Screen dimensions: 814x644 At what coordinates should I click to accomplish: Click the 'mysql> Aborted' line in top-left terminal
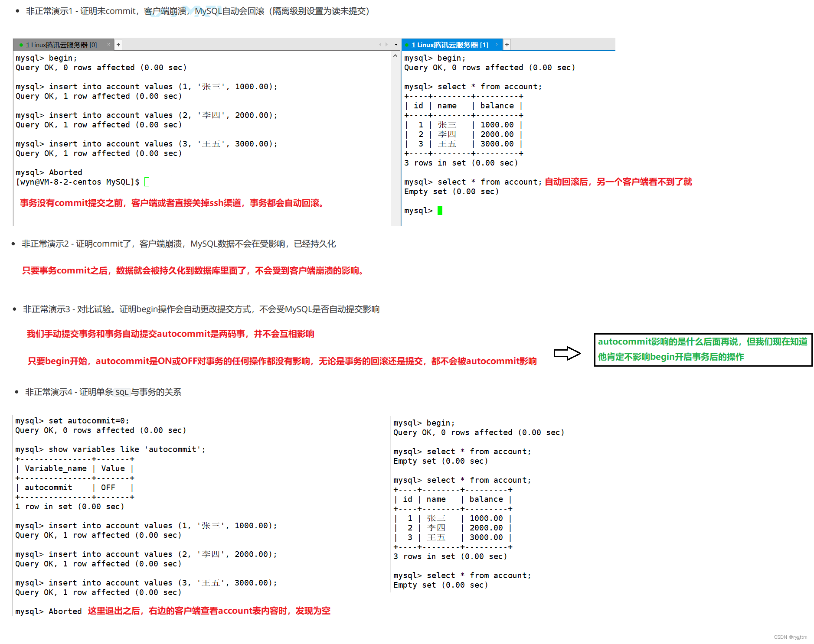point(49,172)
